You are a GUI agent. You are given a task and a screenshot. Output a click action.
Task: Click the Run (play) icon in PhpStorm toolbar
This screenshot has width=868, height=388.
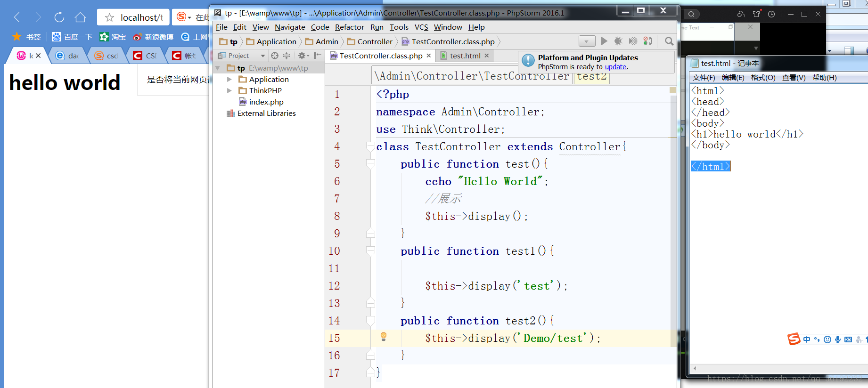(604, 41)
